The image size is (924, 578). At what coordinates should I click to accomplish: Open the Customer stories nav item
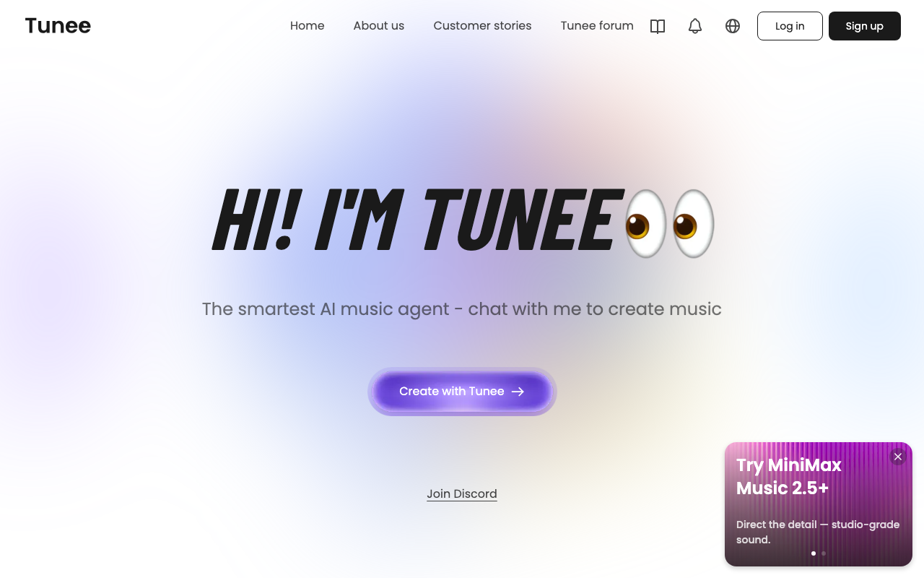tap(482, 26)
